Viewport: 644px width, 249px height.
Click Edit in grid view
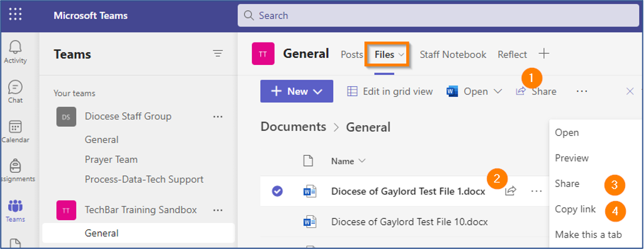pos(390,91)
